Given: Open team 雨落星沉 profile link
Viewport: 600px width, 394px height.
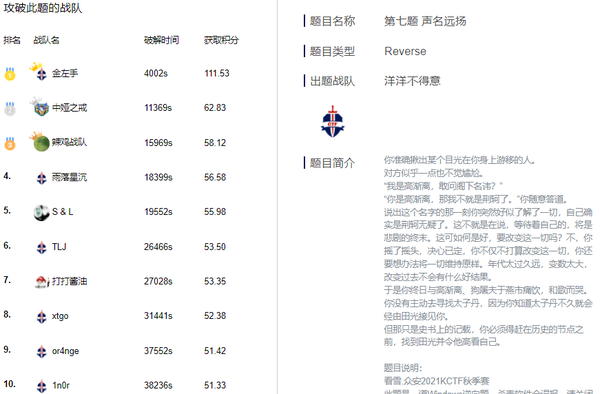Looking at the screenshot, I should [x=69, y=177].
